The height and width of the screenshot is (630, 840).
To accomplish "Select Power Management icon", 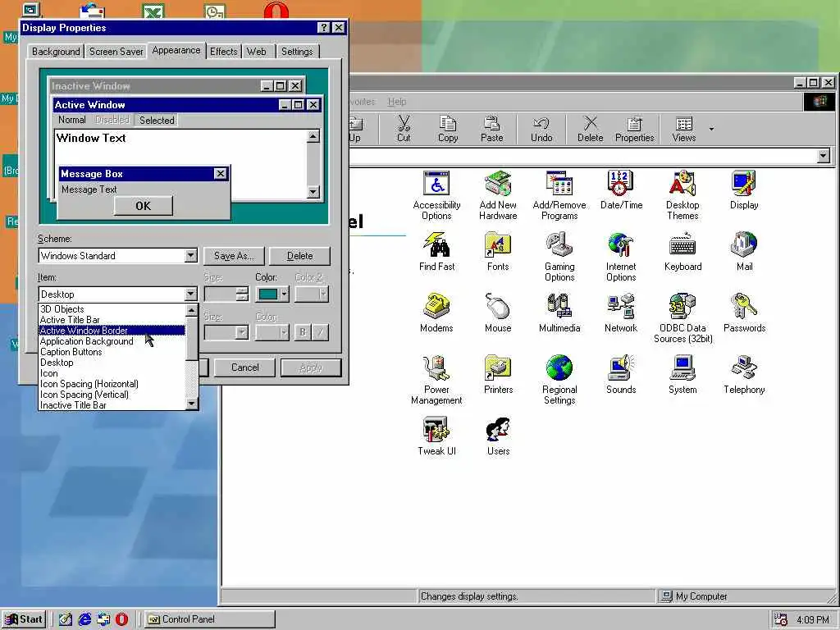I will (x=436, y=381).
